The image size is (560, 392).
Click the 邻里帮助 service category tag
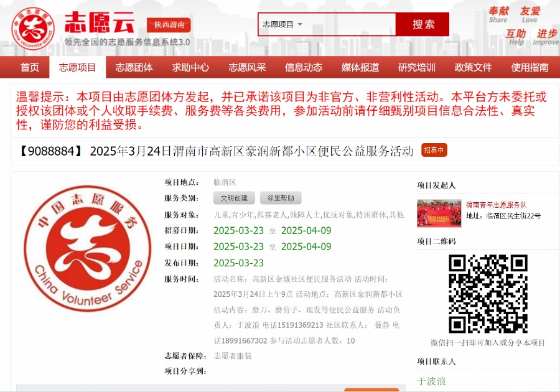pyautogui.click(x=281, y=198)
